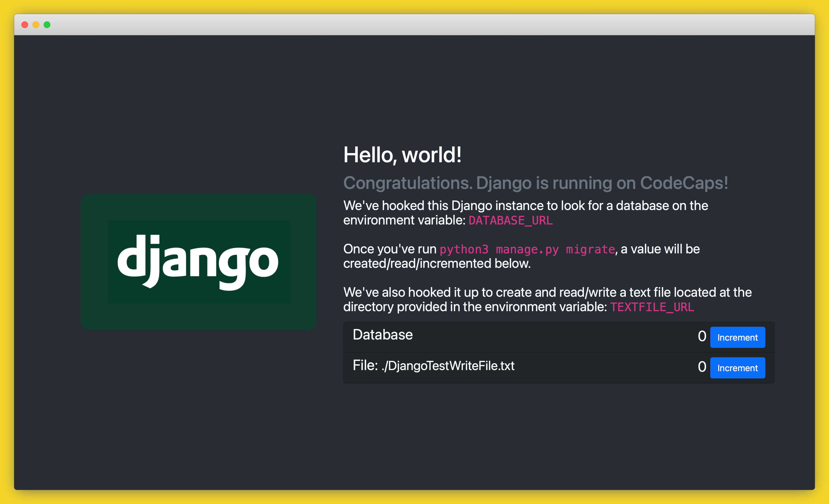Click the Database row label
Screen dimensions: 829x504
pos(383,335)
